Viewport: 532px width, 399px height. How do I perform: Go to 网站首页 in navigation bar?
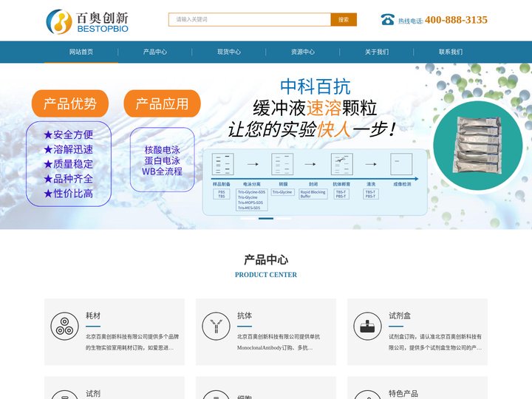(x=81, y=52)
